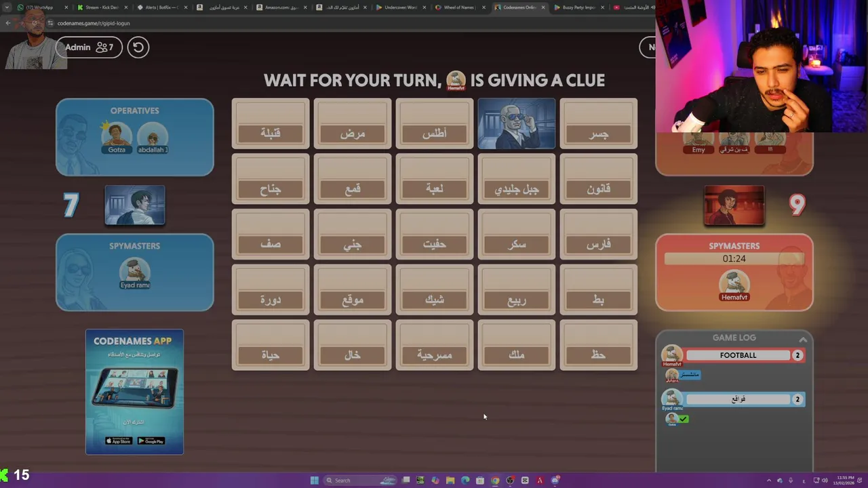Click the browser address bar URL
868x488 pixels.
(x=94, y=23)
